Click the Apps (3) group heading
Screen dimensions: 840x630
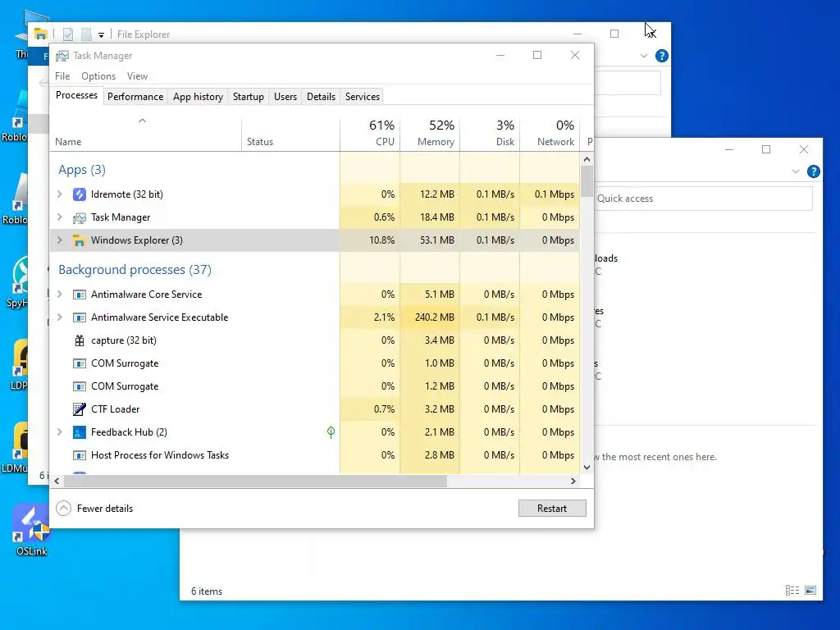pyautogui.click(x=82, y=170)
